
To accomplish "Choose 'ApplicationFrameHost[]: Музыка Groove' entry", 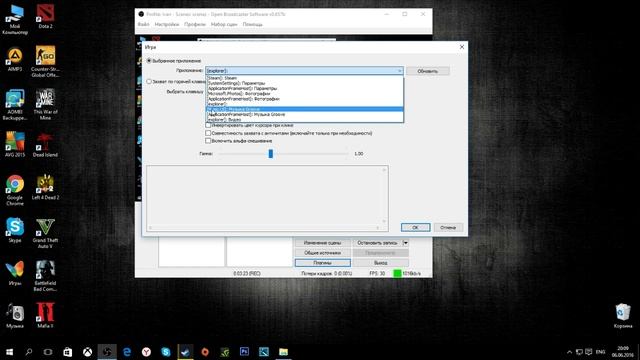I will coord(304,115).
